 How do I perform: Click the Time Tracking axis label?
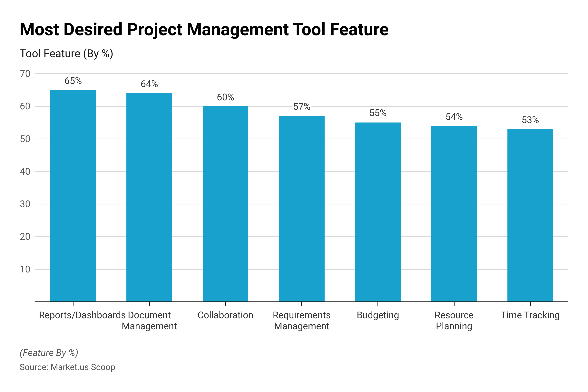(530, 315)
